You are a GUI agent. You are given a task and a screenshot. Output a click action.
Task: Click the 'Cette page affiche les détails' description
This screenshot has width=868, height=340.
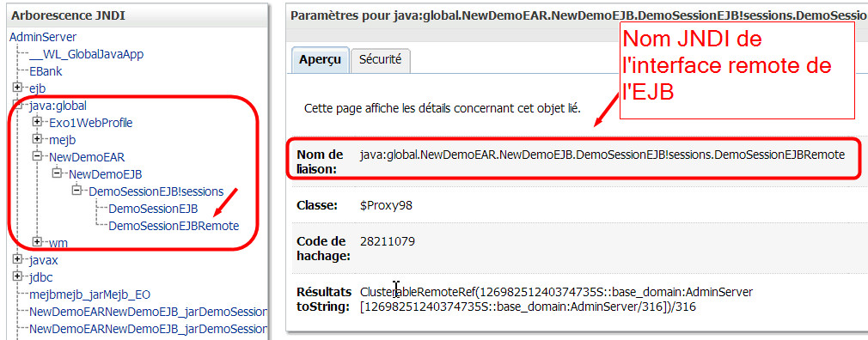443,108
